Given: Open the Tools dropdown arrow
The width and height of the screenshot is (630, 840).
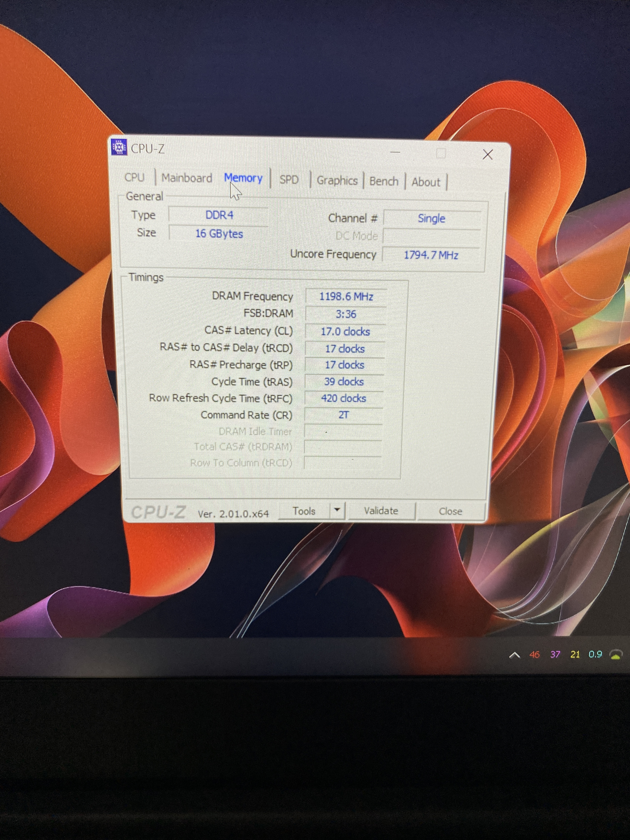Looking at the screenshot, I should 337,510.
